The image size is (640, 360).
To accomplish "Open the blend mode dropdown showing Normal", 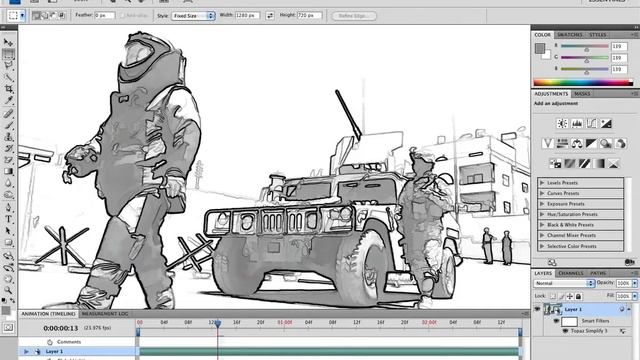I will 564,283.
